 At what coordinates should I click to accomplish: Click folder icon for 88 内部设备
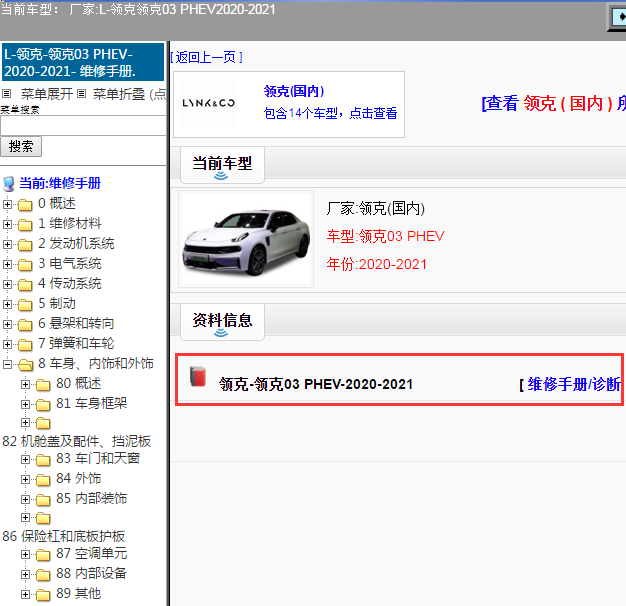point(43,575)
